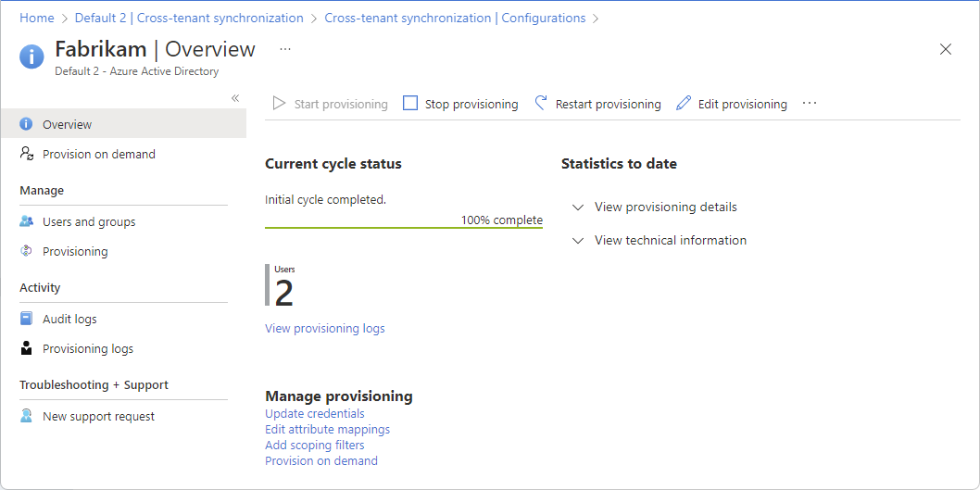
Task: Click the Stop provisioning square icon
Action: [x=410, y=103]
